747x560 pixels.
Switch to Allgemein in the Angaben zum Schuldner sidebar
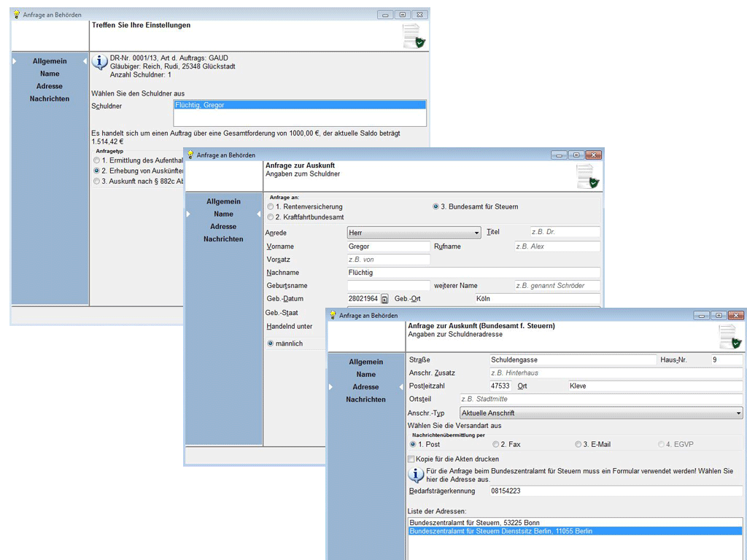pyautogui.click(x=223, y=201)
